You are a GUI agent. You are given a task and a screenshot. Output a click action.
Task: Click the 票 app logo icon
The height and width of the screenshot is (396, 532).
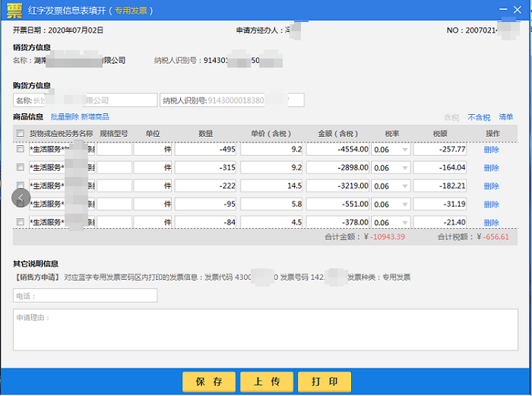14,11
